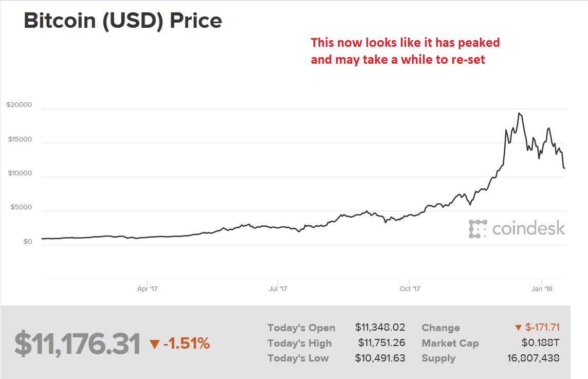
Task: Click the $10000 y-axis label
Action: tap(19, 173)
